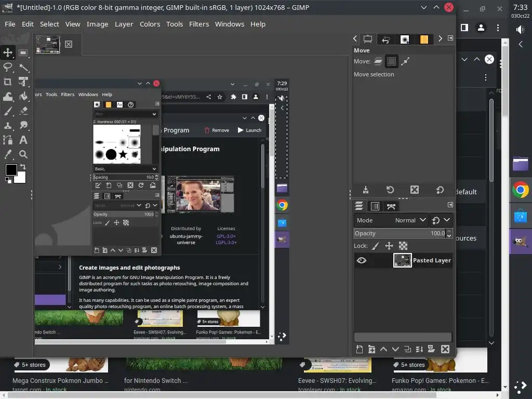Image resolution: width=532 pixels, height=399 pixels.
Task: Choose the Smudge tool
Action: coord(23,126)
